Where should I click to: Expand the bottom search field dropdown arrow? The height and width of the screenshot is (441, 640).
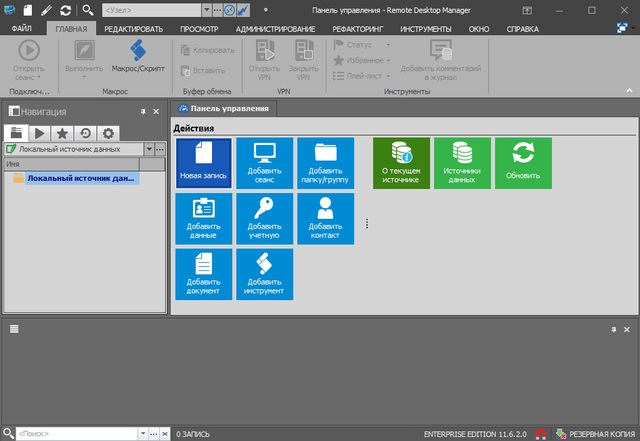pos(142,434)
